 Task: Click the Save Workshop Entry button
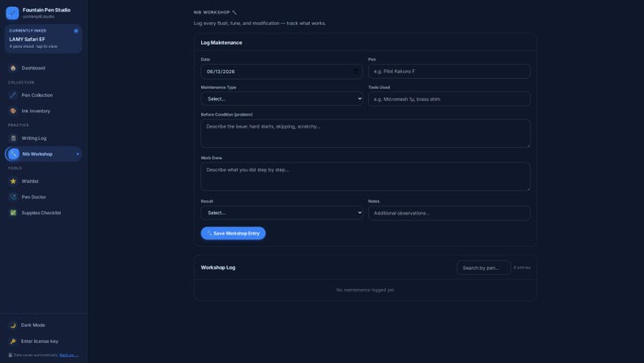pyautogui.click(x=233, y=233)
